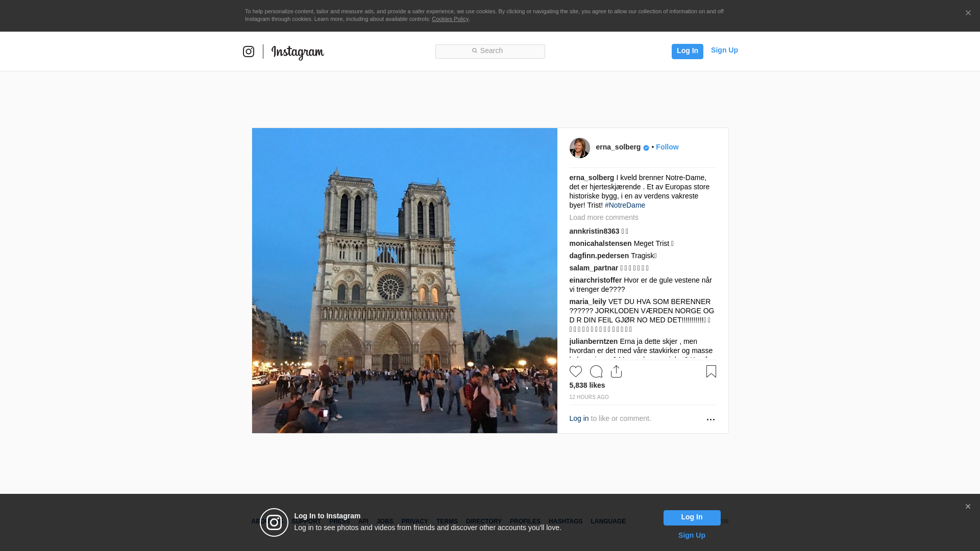This screenshot has width=980, height=551.
Task: Open Cookies Policy link
Action: pyautogui.click(x=450, y=19)
